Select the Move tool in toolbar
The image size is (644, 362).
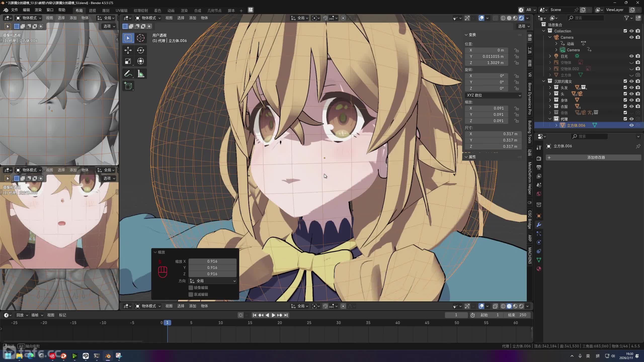(128, 50)
